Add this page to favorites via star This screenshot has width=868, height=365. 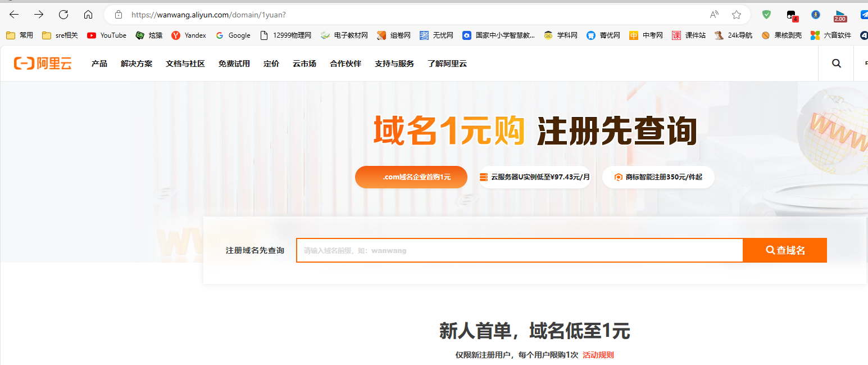[x=737, y=15]
